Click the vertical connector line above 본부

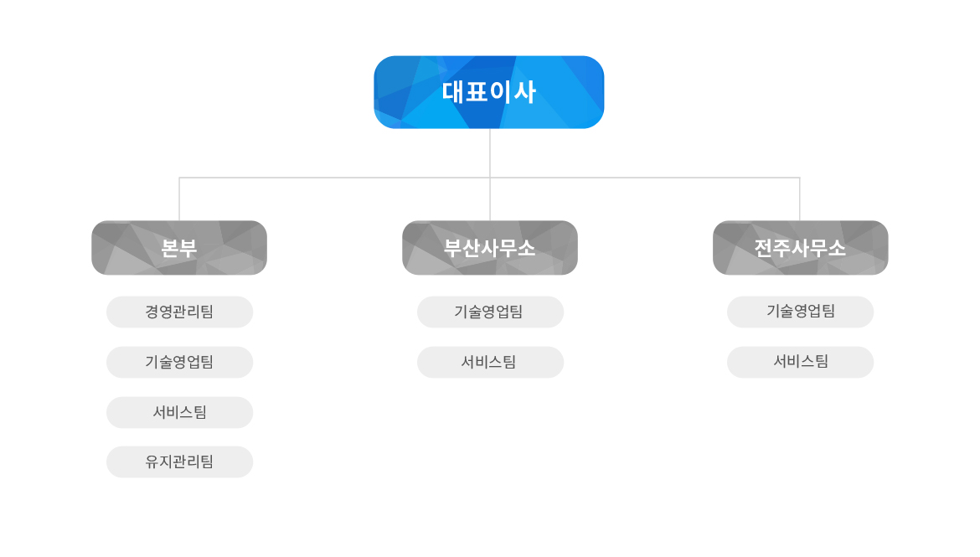pos(179,199)
